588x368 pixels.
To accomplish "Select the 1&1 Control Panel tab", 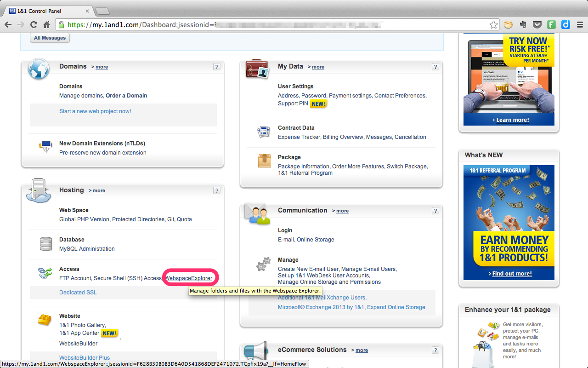I will 48,11.
